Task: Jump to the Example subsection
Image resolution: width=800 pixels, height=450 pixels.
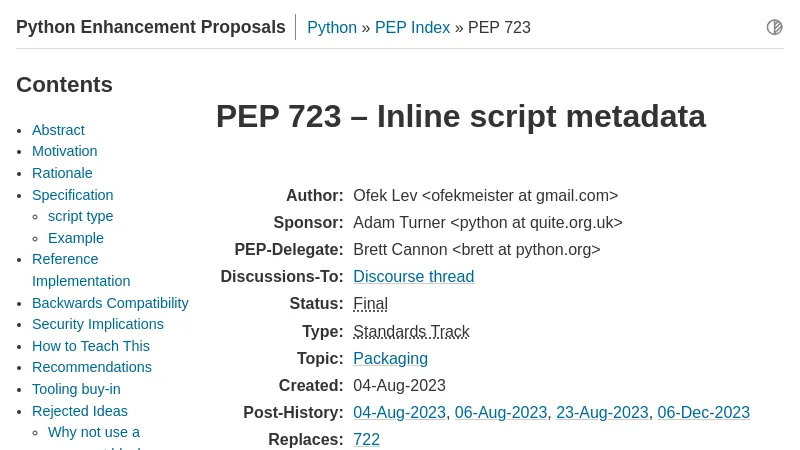Action: click(x=76, y=238)
